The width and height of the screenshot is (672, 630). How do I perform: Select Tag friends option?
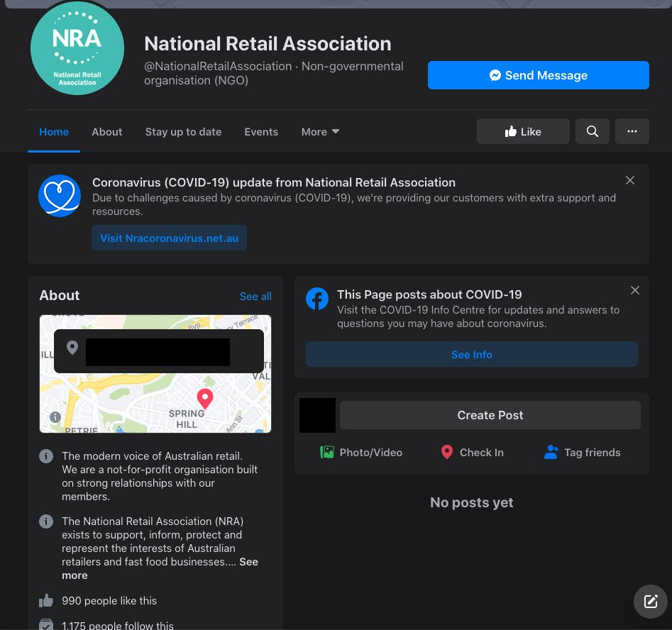[582, 452]
